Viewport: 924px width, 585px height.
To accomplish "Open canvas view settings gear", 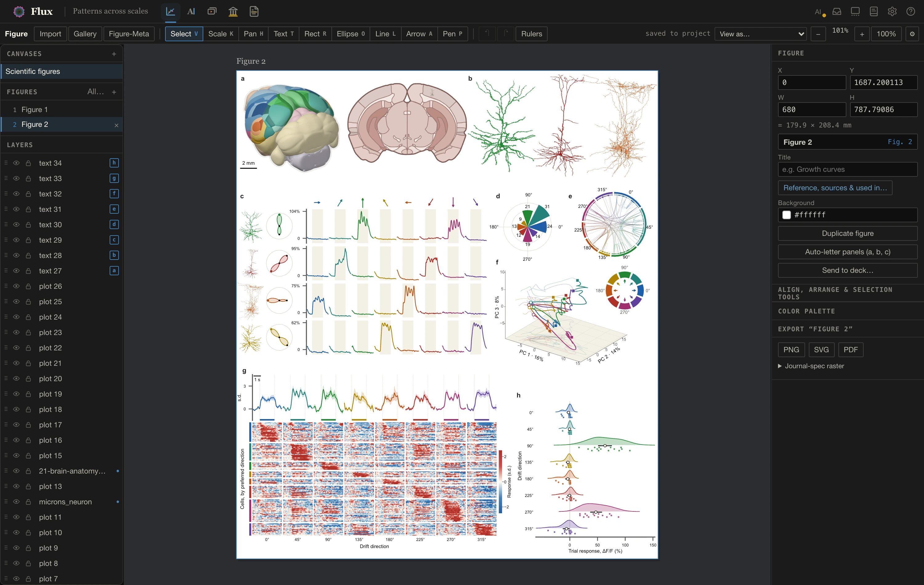I will [912, 34].
